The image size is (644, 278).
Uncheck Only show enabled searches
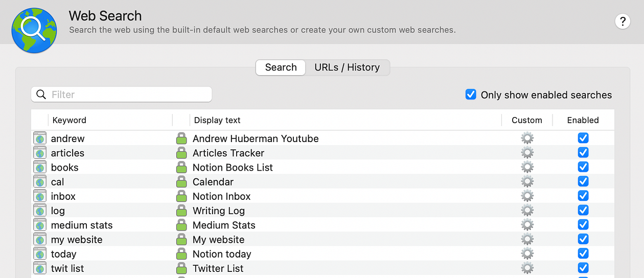tap(471, 95)
